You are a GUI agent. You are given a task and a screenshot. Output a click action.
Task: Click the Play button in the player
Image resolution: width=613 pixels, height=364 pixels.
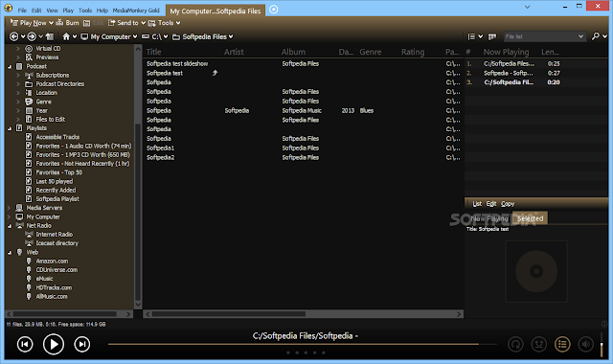(54, 344)
